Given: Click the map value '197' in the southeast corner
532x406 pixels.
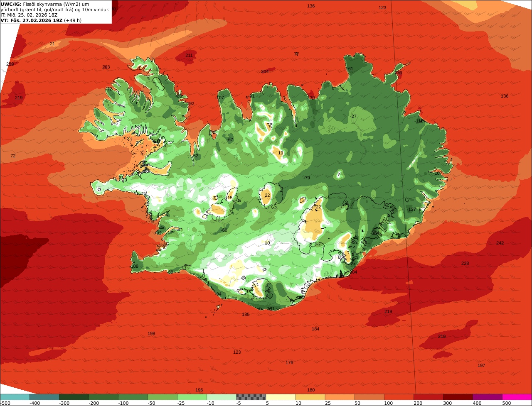Looking at the screenshot, I should pos(481,365).
